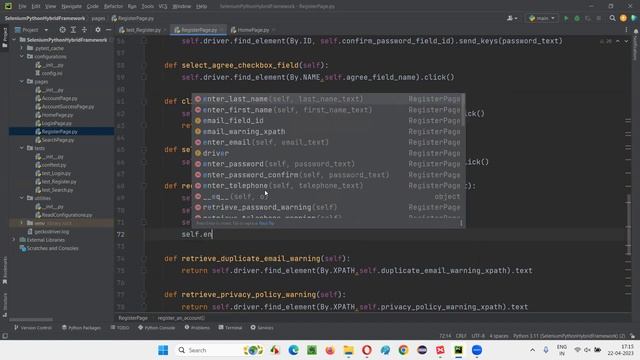
Task: Open the user account dropdown in the toolbar
Action: (x=512, y=18)
